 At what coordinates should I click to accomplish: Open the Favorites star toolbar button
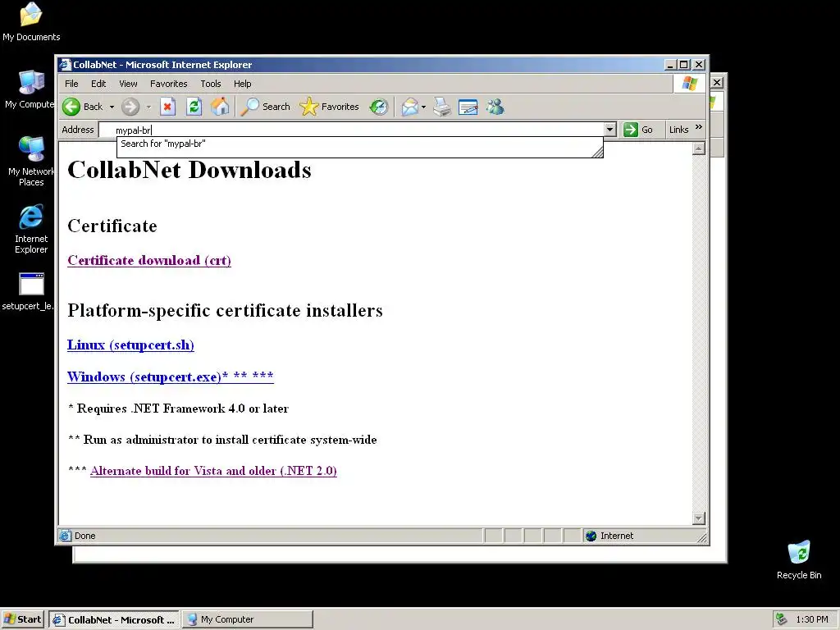329,107
